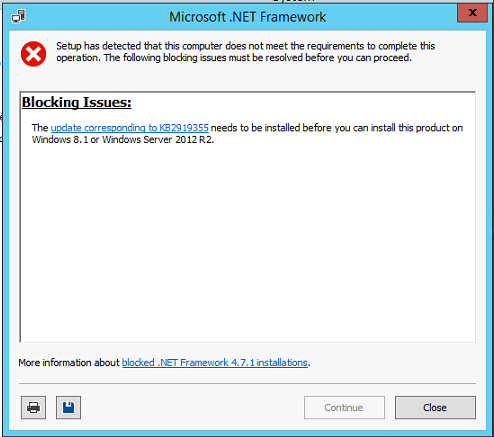Viewport: 494px width, 437px height.
Task: Click the grayed-out Continue button
Action: click(344, 407)
